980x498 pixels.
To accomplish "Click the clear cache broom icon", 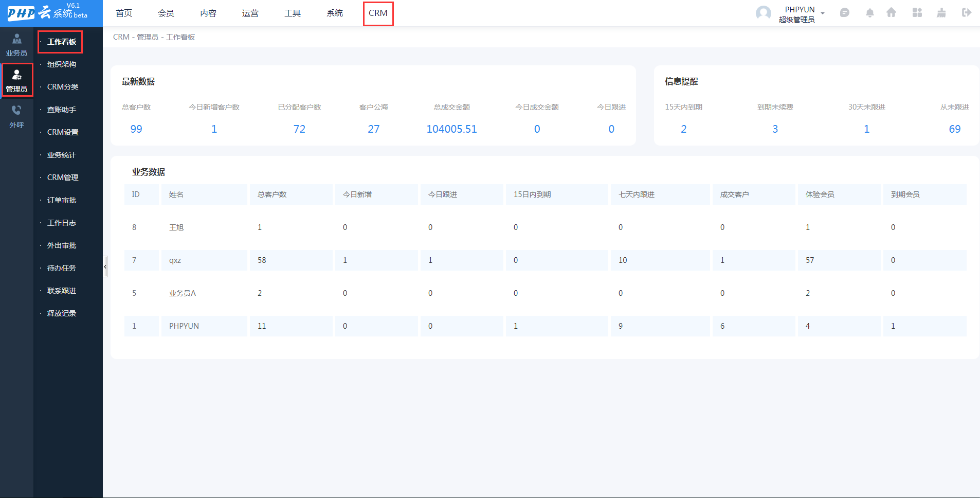I will [941, 12].
